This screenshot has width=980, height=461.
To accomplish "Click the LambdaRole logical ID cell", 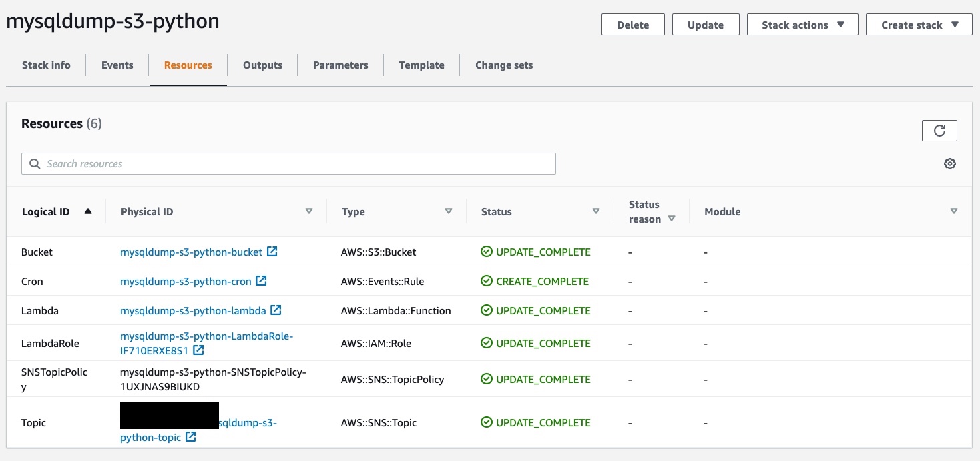I will point(50,344).
